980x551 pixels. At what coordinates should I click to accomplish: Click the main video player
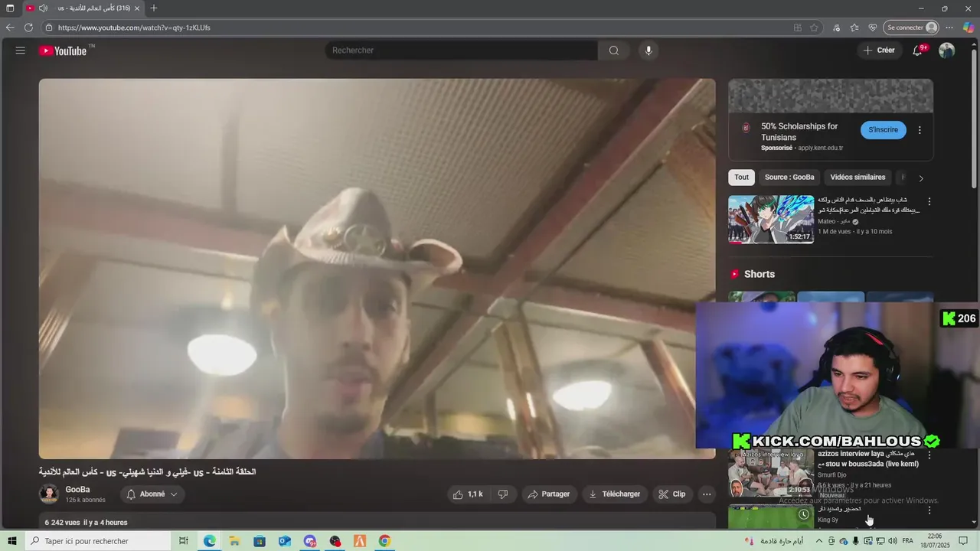pyautogui.click(x=377, y=269)
